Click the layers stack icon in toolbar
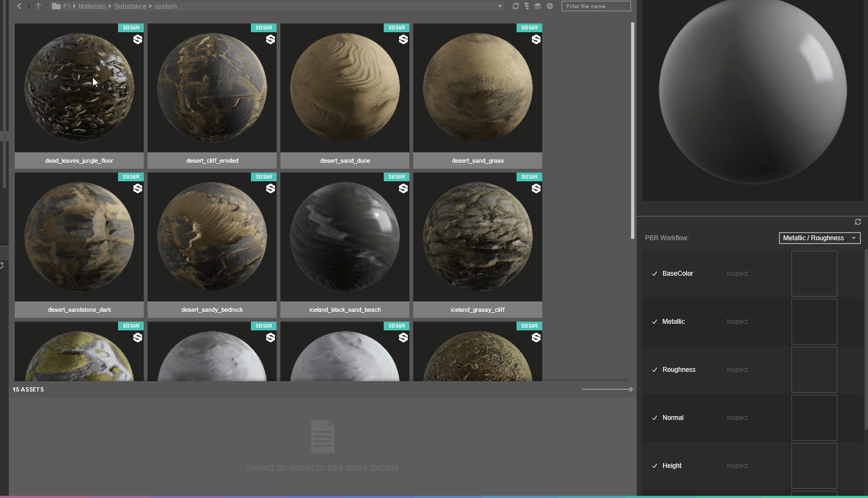Screen dimensions: 868x498 [538, 6]
